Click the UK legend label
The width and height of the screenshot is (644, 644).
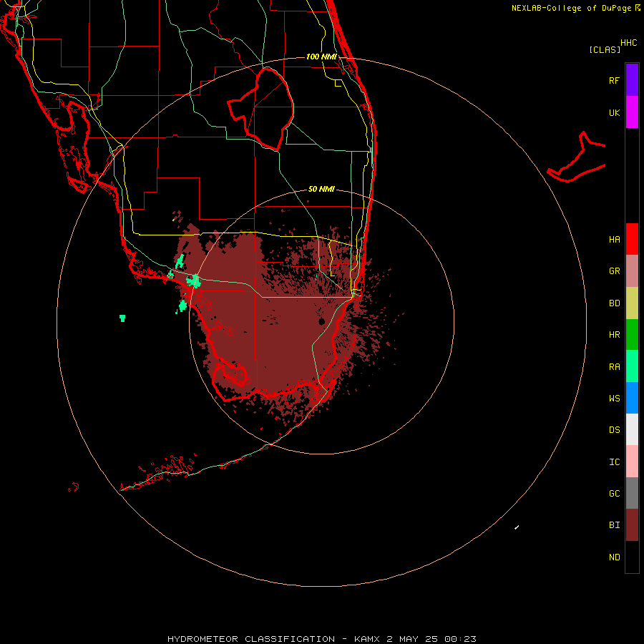click(x=614, y=112)
